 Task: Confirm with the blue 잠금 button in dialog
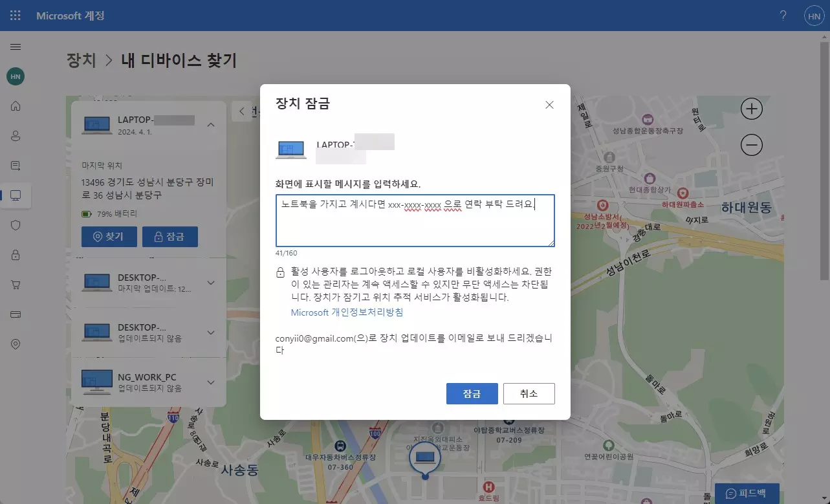472,393
